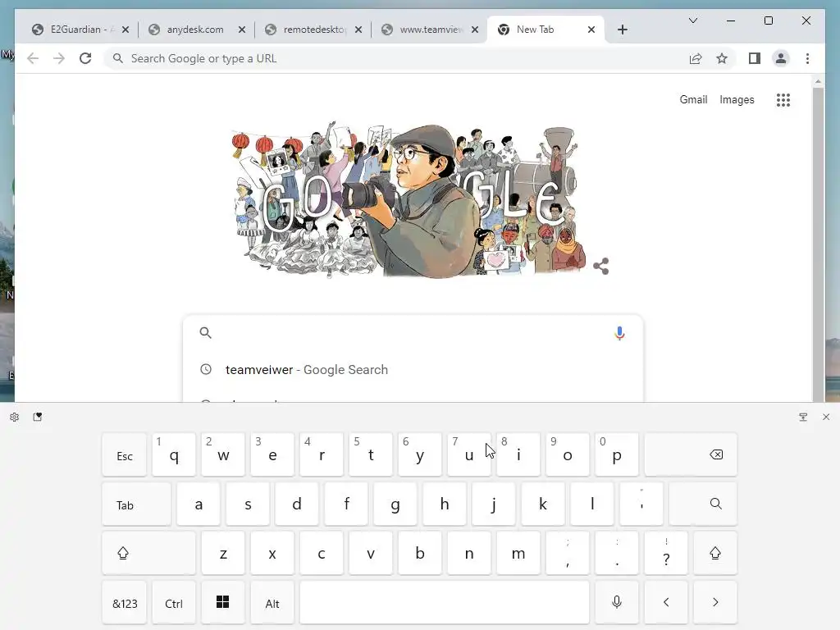This screenshot has height=630, width=840.
Task: Tap the Esc key
Action: point(125,454)
